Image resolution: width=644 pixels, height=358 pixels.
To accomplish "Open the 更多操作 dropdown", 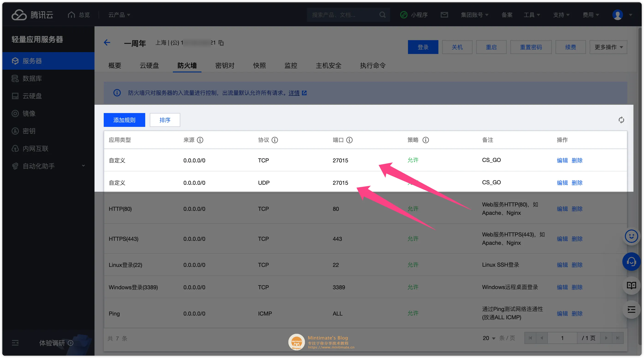I will [x=608, y=47].
